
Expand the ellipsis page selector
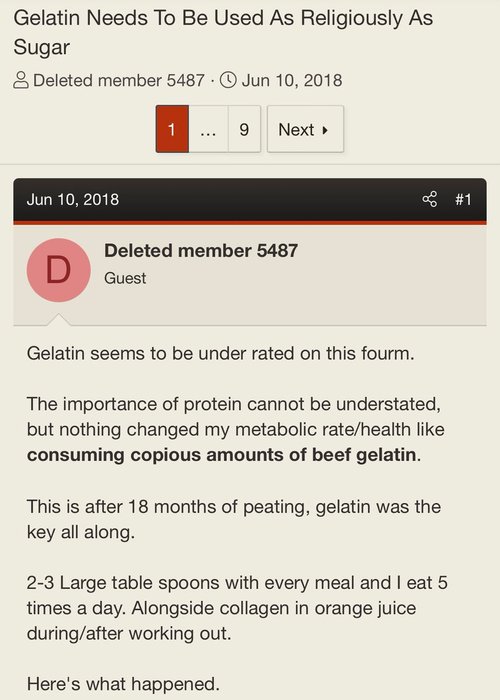(208, 129)
